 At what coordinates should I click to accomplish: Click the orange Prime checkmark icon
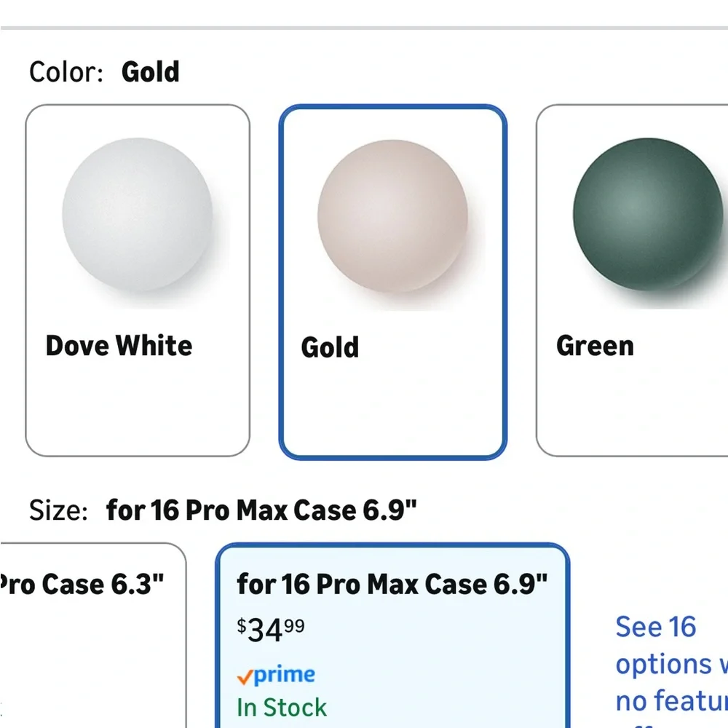(245, 677)
